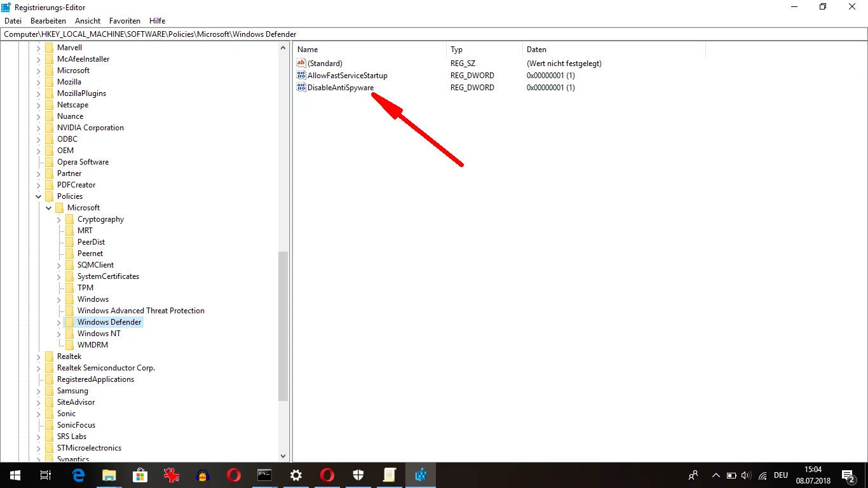Select the DisableAntiSpyware DWORD value icon

pos(302,87)
